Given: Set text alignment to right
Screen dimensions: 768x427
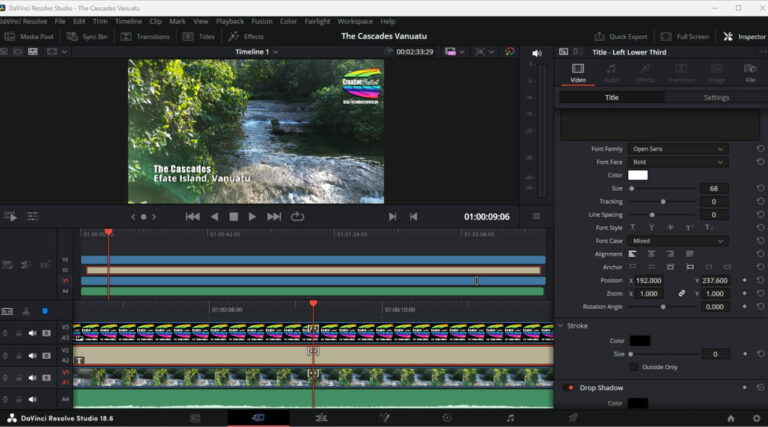Looking at the screenshot, I should (670, 254).
